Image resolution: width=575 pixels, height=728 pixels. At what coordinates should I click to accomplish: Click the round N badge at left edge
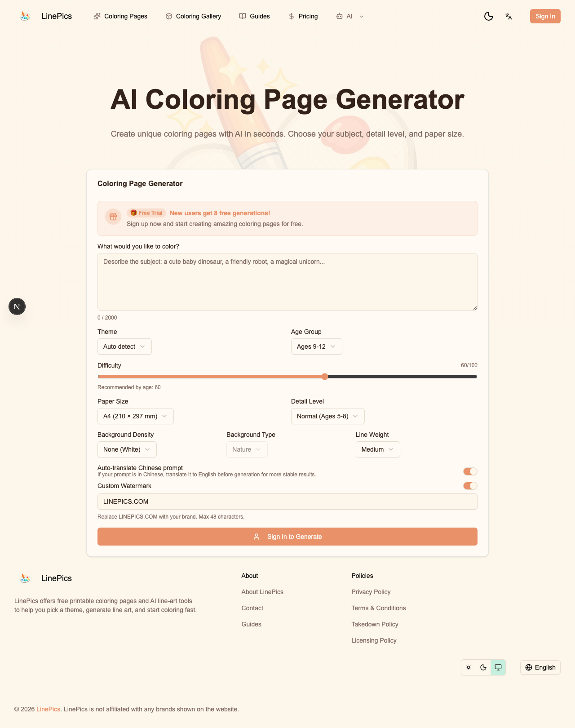(x=17, y=306)
